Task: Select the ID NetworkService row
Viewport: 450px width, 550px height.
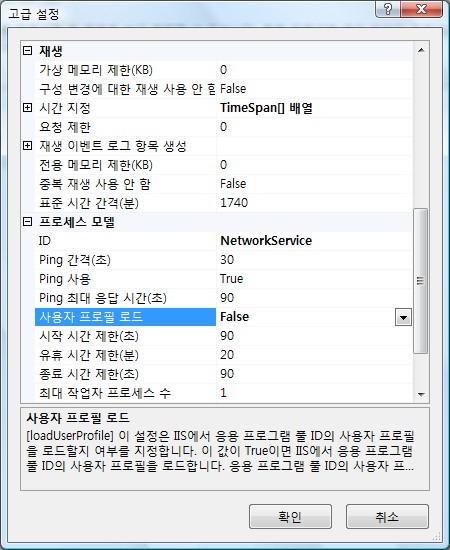Action: tap(224, 241)
